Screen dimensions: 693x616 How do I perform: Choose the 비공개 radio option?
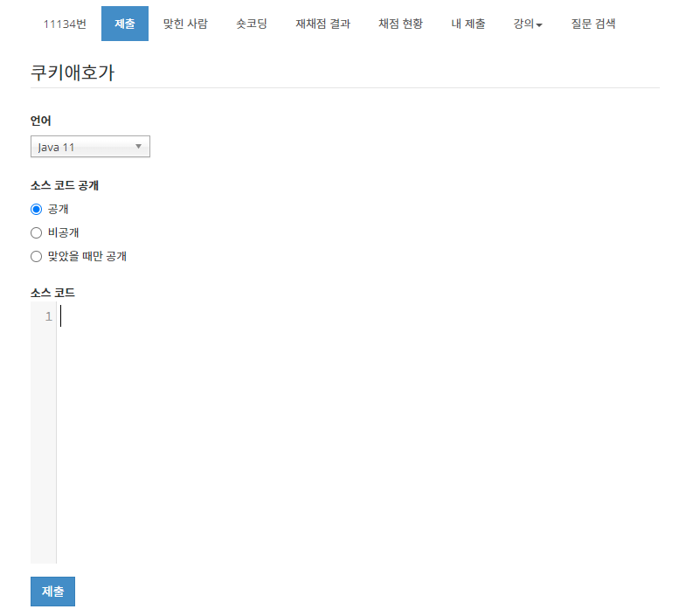click(36, 233)
